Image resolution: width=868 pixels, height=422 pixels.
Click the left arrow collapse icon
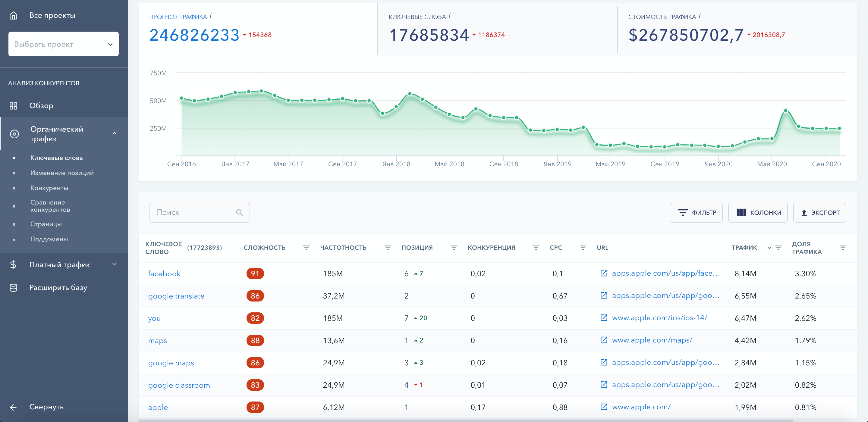pos(13,407)
